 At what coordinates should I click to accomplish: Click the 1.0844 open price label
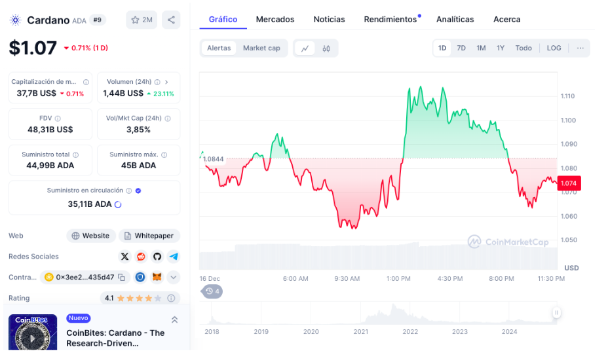click(214, 159)
